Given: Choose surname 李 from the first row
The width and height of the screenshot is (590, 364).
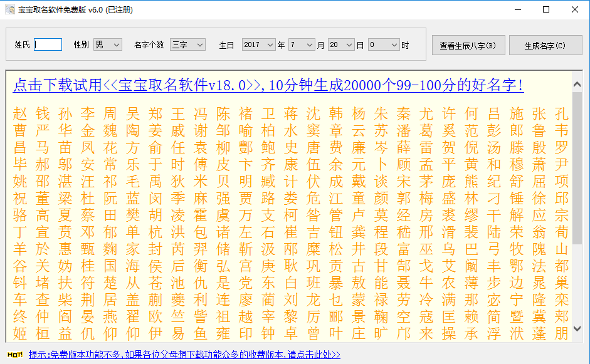Looking at the screenshot, I should coord(88,114).
